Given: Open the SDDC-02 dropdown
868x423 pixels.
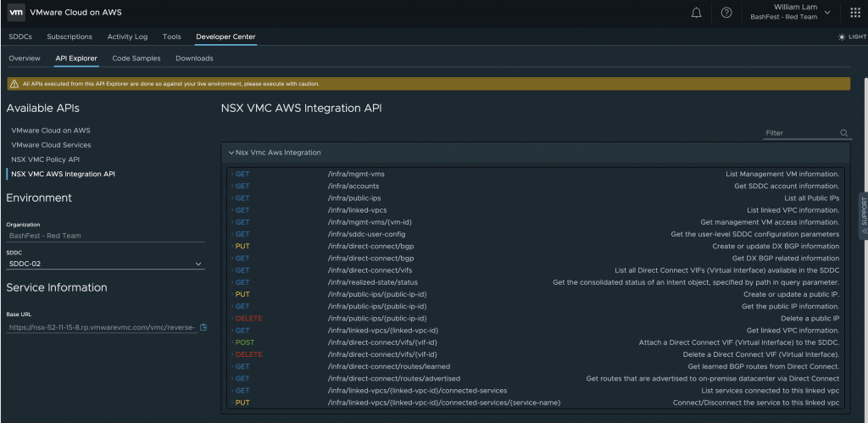Looking at the screenshot, I should (x=105, y=264).
